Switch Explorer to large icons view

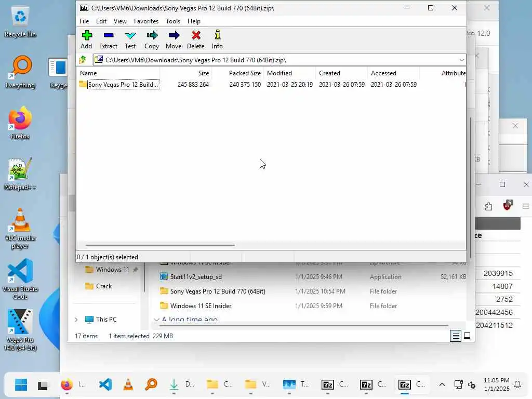tap(467, 336)
